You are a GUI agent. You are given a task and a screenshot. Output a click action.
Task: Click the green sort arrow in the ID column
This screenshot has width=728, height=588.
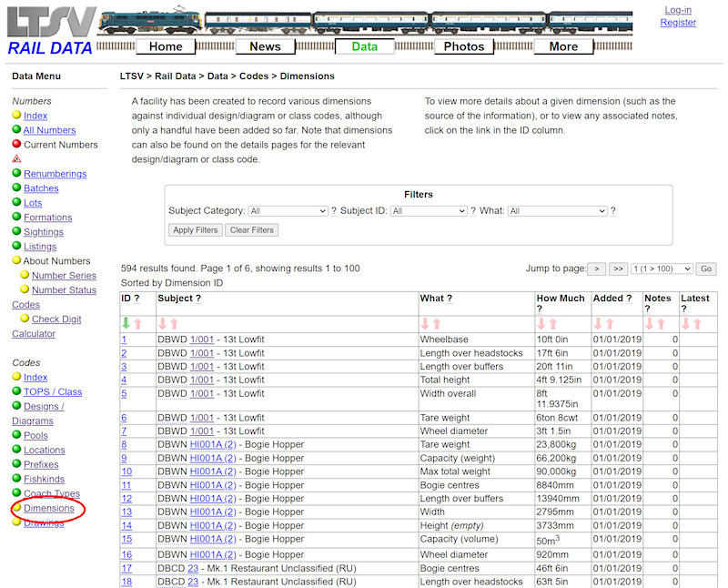coord(126,323)
